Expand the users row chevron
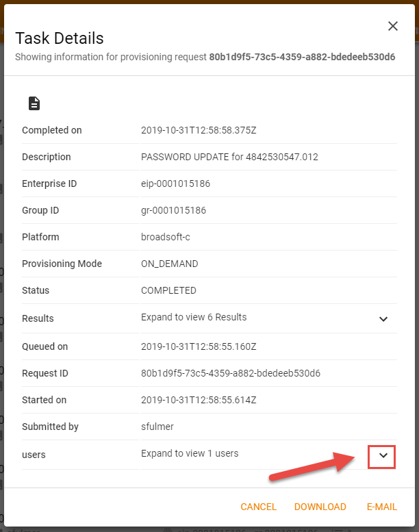 pyautogui.click(x=383, y=455)
